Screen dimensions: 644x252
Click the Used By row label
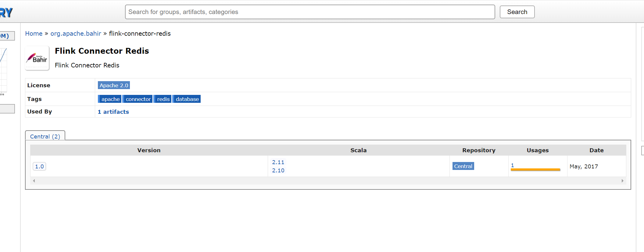(x=40, y=112)
